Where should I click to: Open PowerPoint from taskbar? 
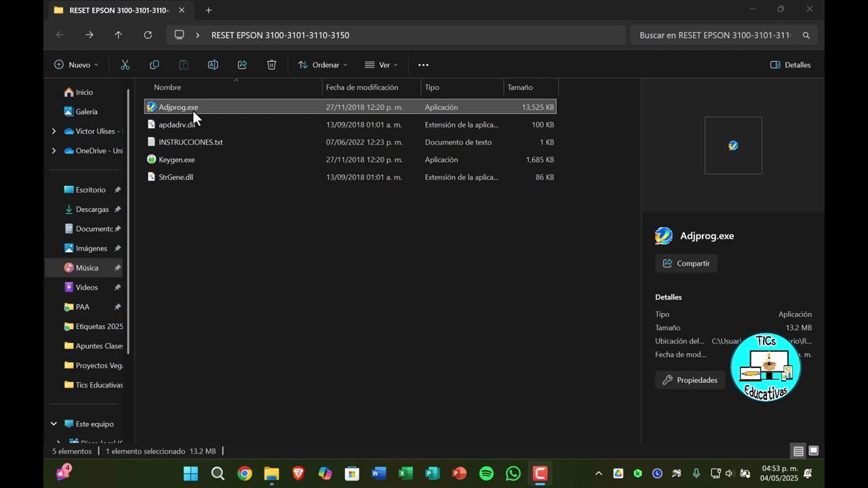pos(459,473)
